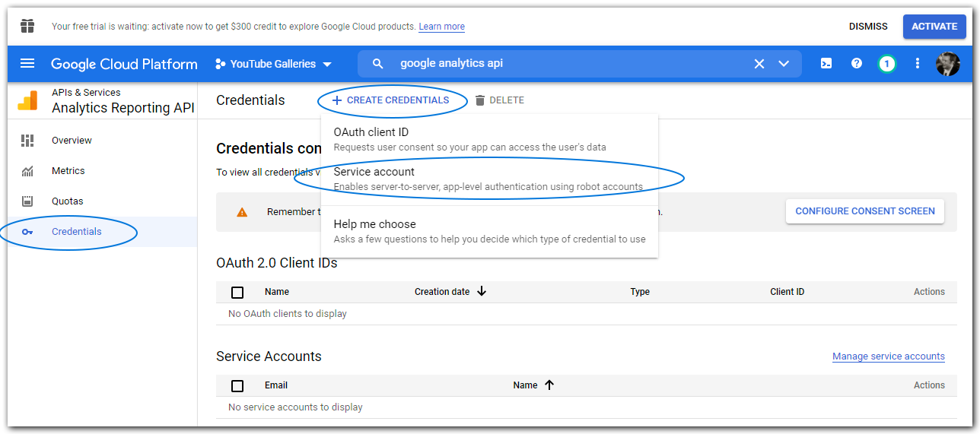
Task: Open Quotas in the sidebar
Action: pos(103,201)
